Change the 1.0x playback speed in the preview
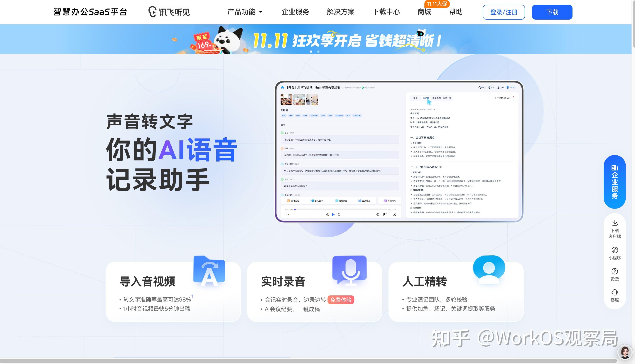This screenshot has height=364, width=635. (x=287, y=214)
